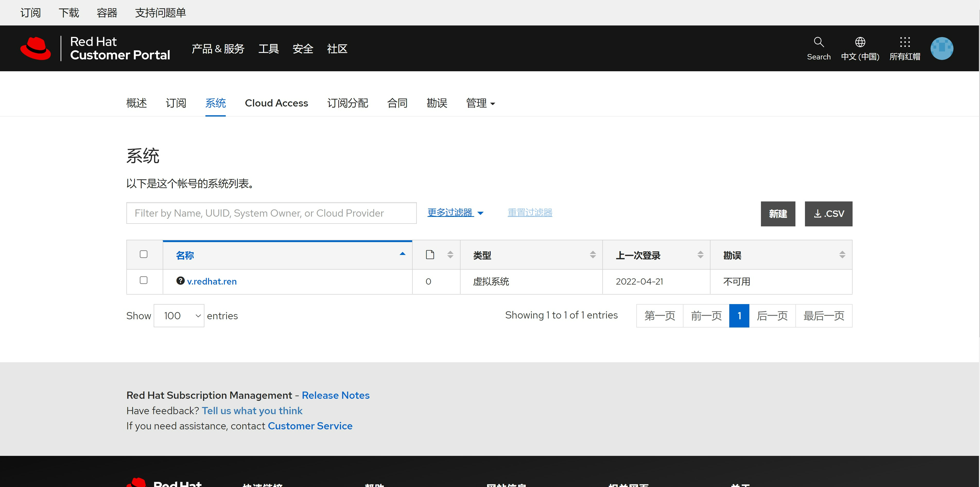Click the Red Hat logo
Viewport: 980px width, 487px height.
[x=36, y=48]
